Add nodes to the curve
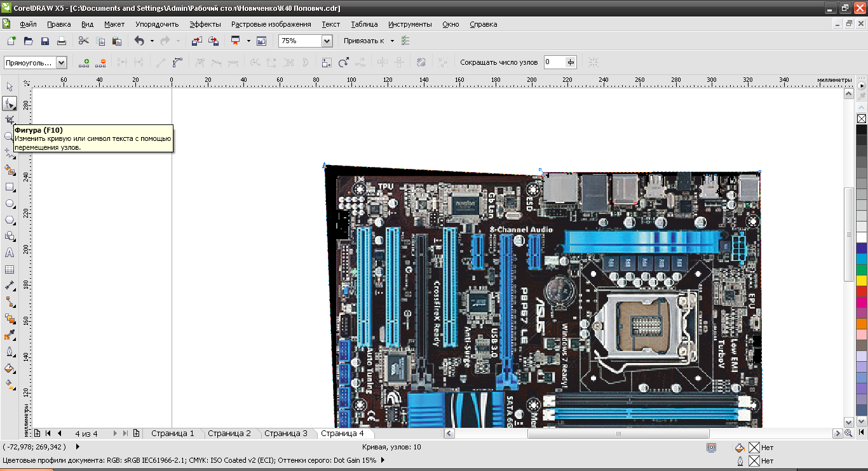 pos(84,62)
